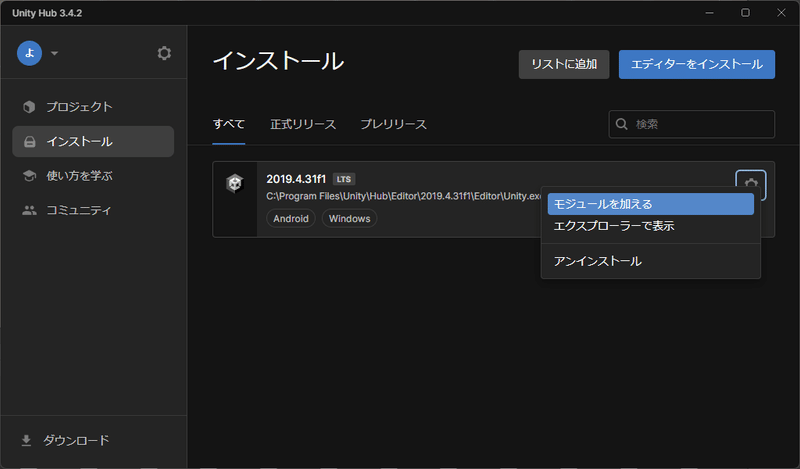Click the search magnifier icon
Image resolution: width=800 pixels, height=469 pixels.
pyautogui.click(x=621, y=124)
